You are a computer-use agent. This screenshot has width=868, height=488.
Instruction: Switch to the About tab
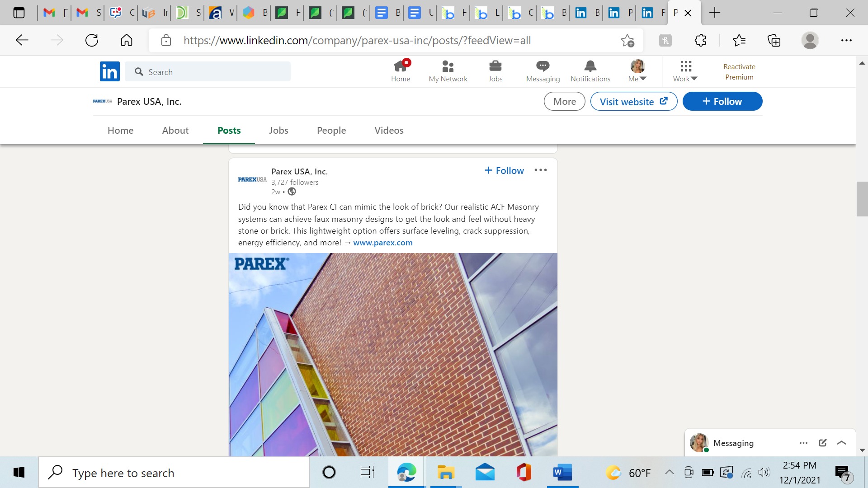[175, 131]
